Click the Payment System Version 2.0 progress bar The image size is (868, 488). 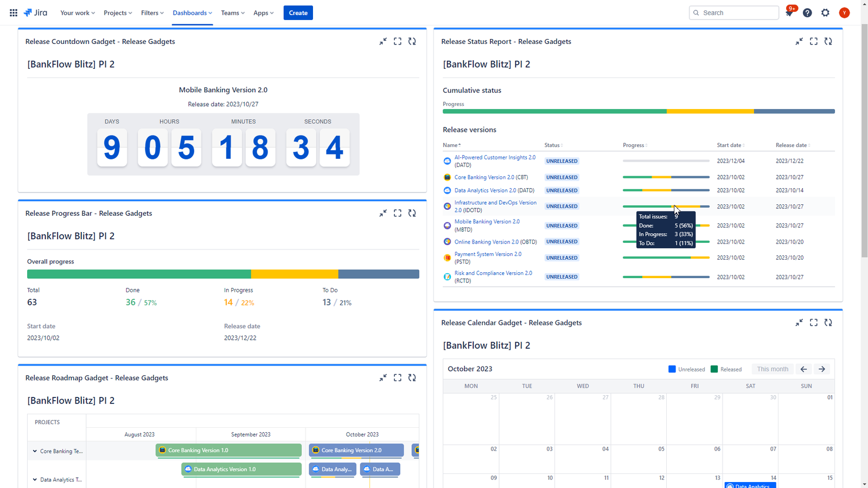click(x=666, y=258)
